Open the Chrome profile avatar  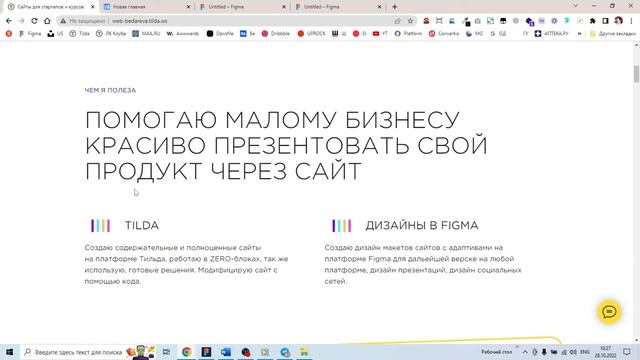pyautogui.click(x=619, y=21)
